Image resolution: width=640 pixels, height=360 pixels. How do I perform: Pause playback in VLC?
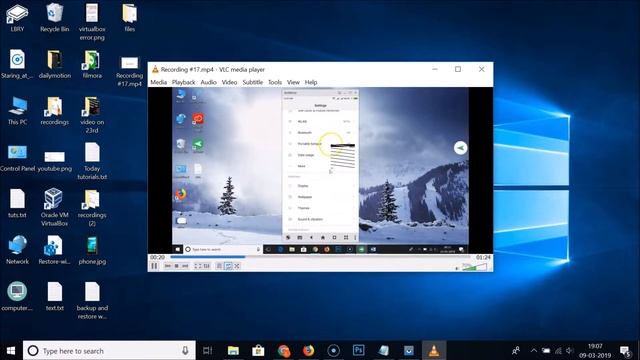tap(154, 266)
